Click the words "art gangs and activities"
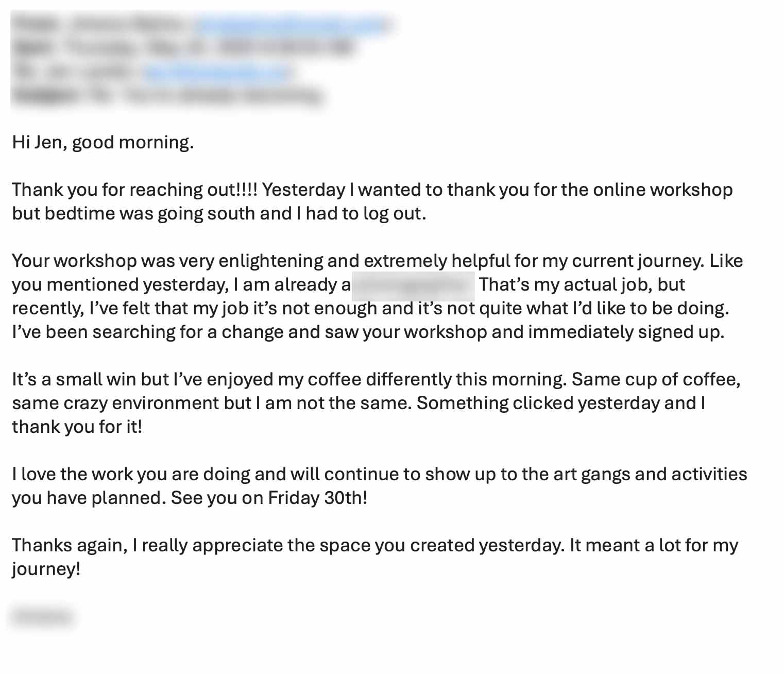Viewport: 784px width, 674px height. 650,474
